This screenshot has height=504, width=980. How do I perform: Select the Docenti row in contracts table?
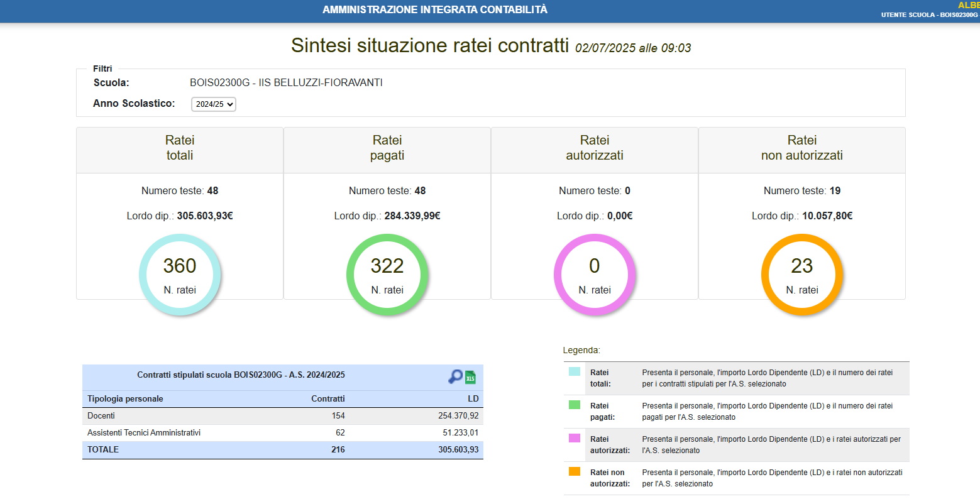tap(283, 416)
